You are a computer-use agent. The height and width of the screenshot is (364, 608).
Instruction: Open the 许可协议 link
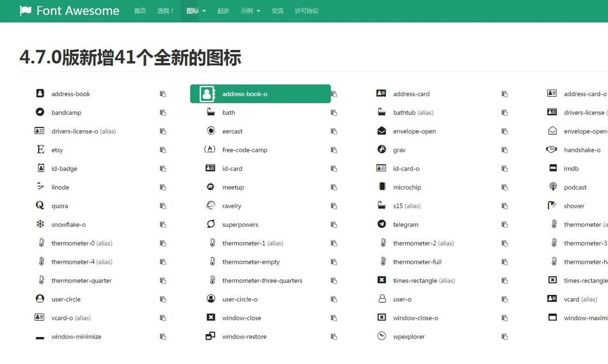[x=306, y=10]
